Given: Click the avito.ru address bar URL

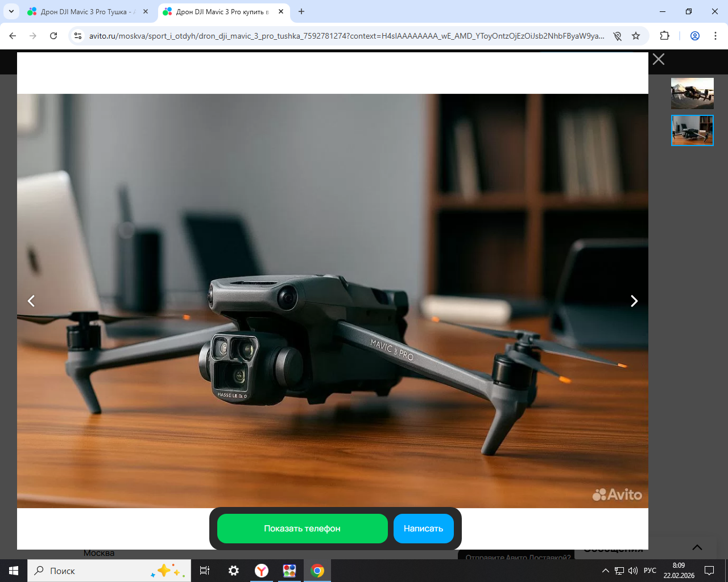Looking at the screenshot, I should click(347, 36).
